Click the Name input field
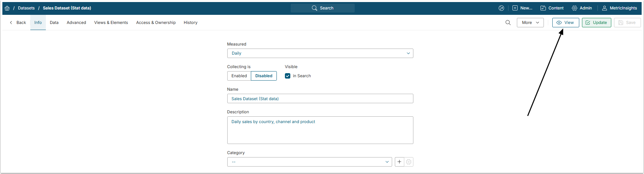644x174 pixels. (x=320, y=99)
